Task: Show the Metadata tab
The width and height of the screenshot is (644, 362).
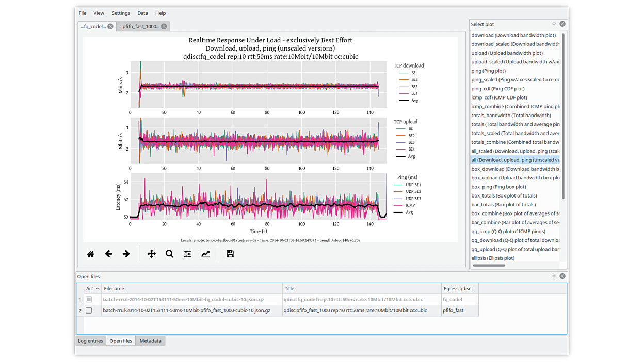Action: [x=150, y=341]
